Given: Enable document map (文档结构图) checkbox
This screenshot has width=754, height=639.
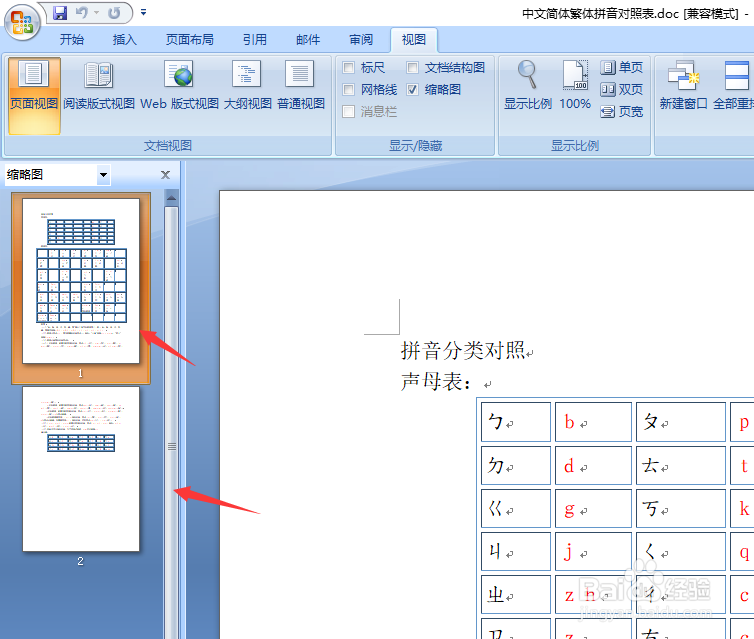Looking at the screenshot, I should click(x=412, y=67).
